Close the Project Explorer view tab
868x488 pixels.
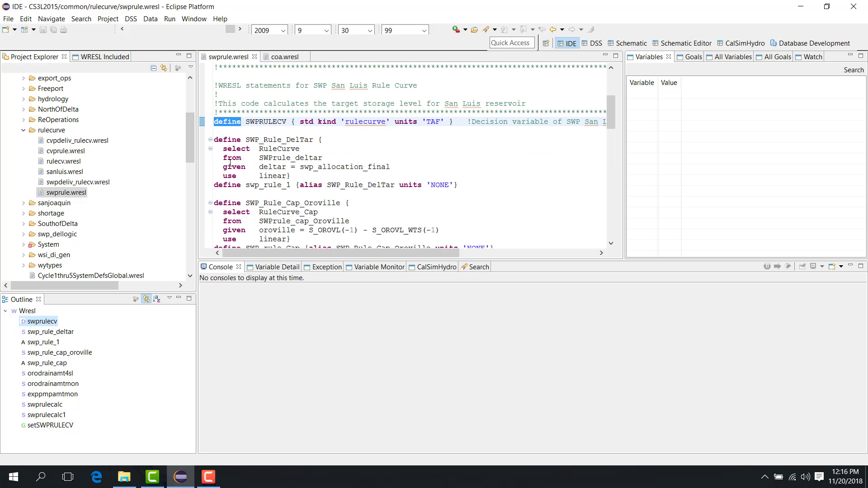pyautogui.click(x=64, y=56)
